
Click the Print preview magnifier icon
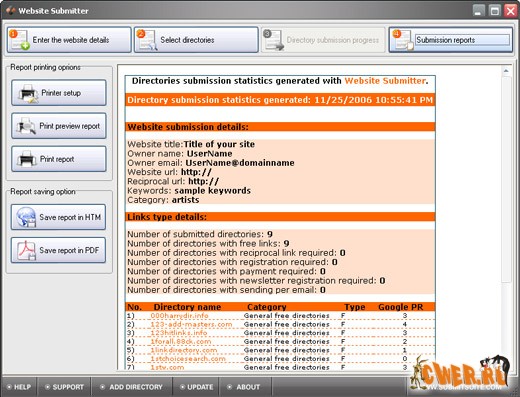[27, 126]
